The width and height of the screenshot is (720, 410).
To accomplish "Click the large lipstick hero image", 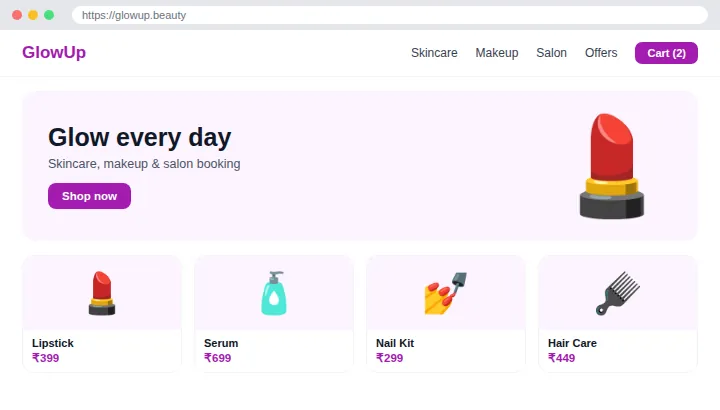I will coord(612,166).
